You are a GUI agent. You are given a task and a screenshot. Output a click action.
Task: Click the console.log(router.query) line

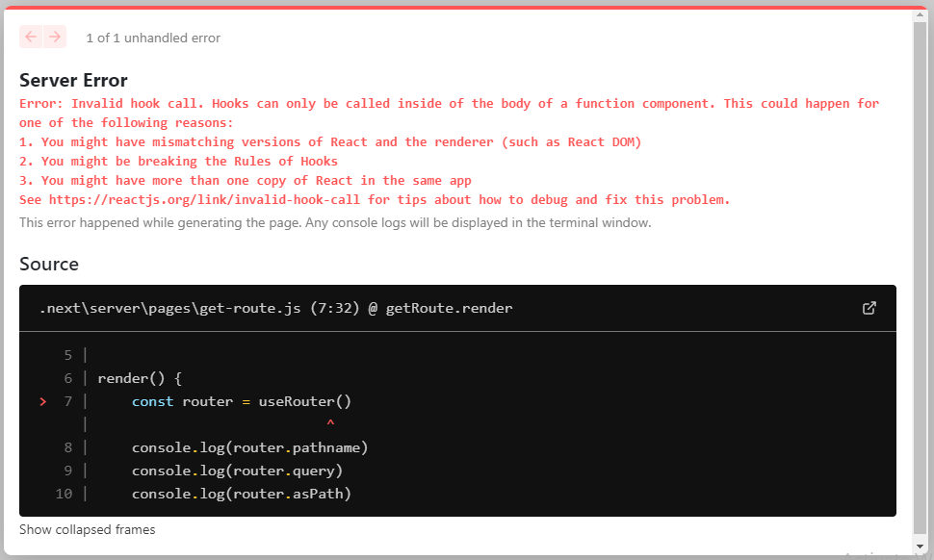tap(237, 471)
